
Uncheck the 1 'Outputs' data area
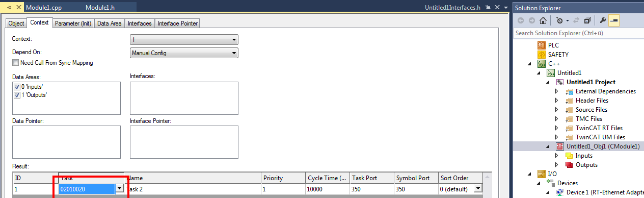17,95
